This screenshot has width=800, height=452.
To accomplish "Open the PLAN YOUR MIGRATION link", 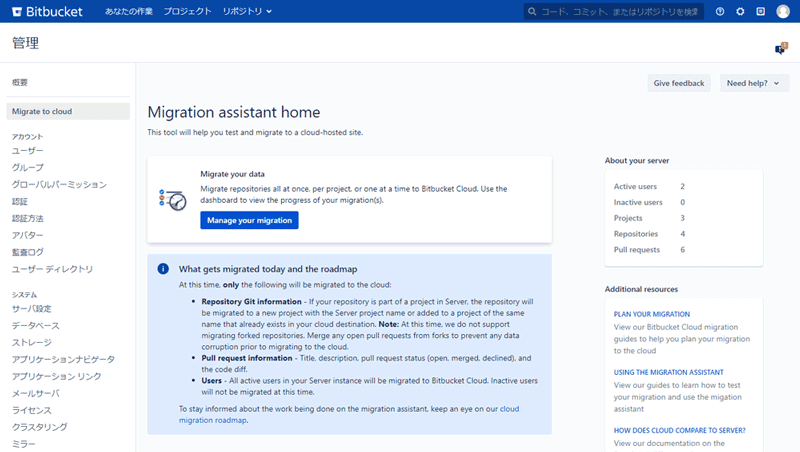I will click(652, 314).
